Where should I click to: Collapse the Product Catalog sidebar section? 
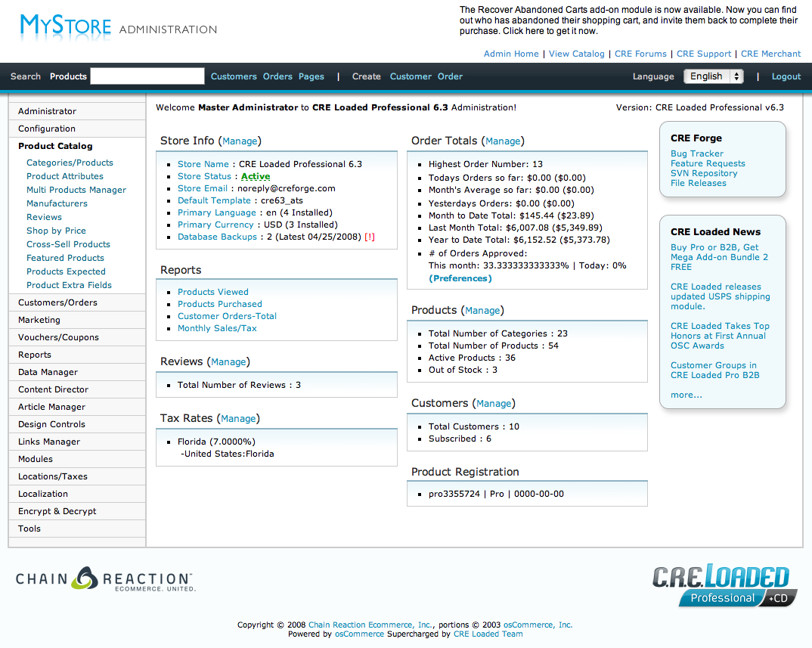77,146
